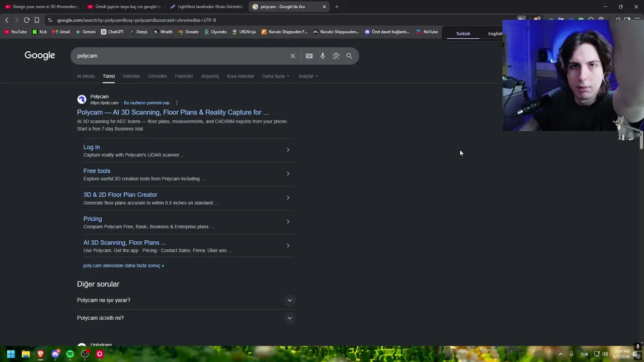
Task: Open the three-dot menu beside the Polycam result
Action: [177, 103]
